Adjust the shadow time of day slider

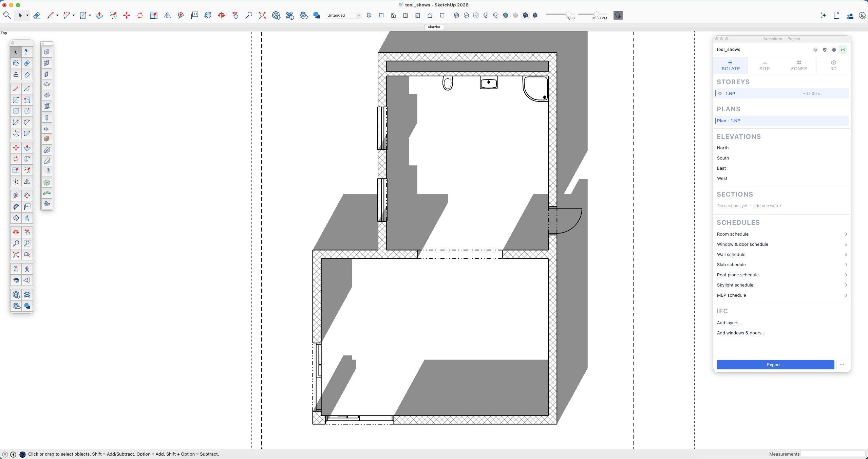click(596, 14)
